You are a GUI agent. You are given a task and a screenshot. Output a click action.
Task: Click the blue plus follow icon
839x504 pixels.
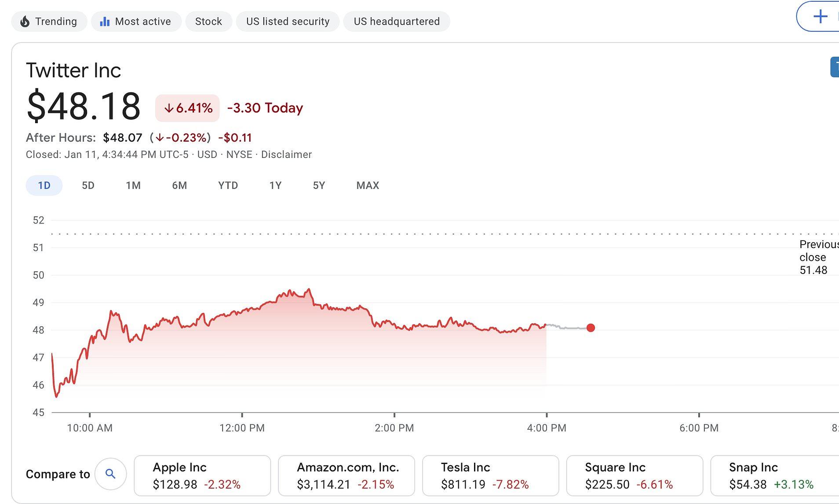point(820,17)
